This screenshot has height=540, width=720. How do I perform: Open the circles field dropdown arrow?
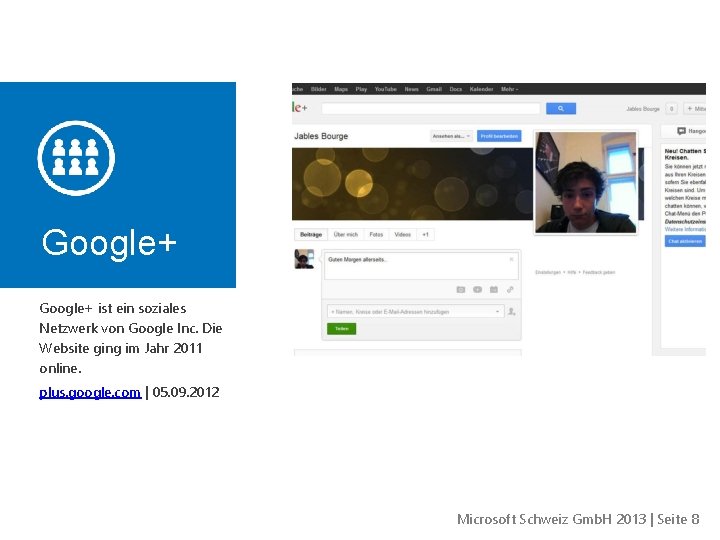click(497, 312)
